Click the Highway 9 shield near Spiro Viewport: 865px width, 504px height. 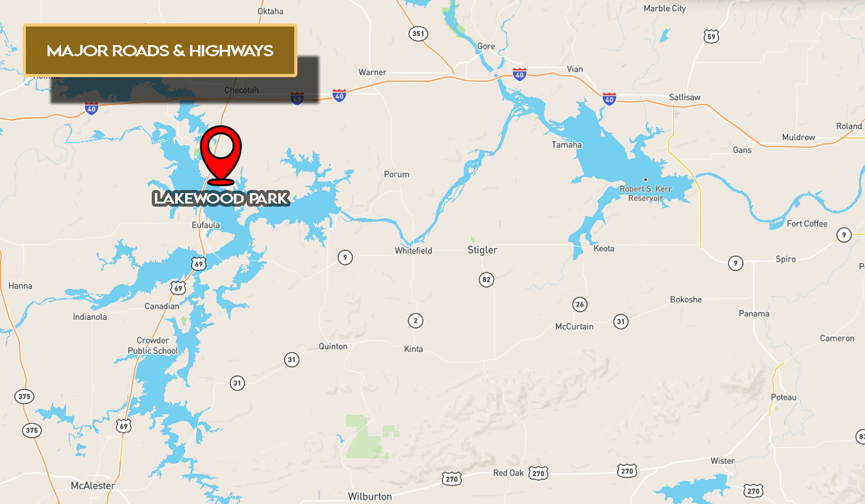click(735, 263)
